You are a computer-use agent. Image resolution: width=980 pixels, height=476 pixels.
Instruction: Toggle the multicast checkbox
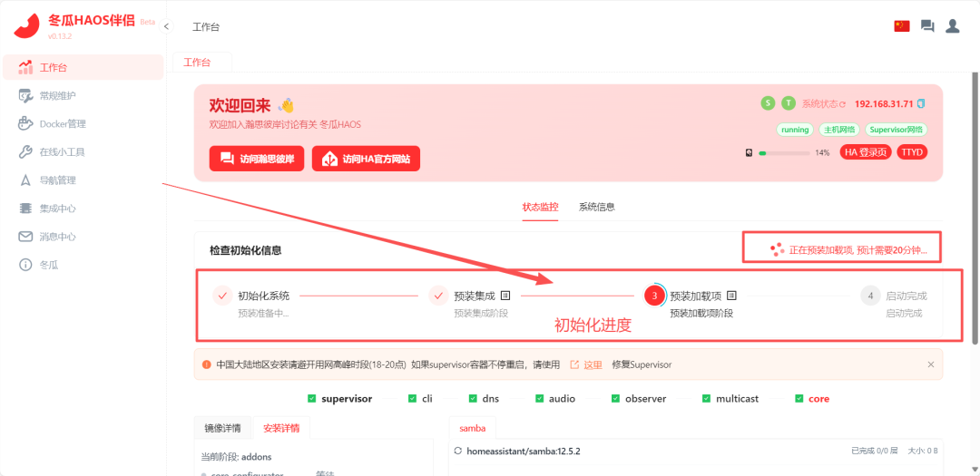[x=706, y=399]
